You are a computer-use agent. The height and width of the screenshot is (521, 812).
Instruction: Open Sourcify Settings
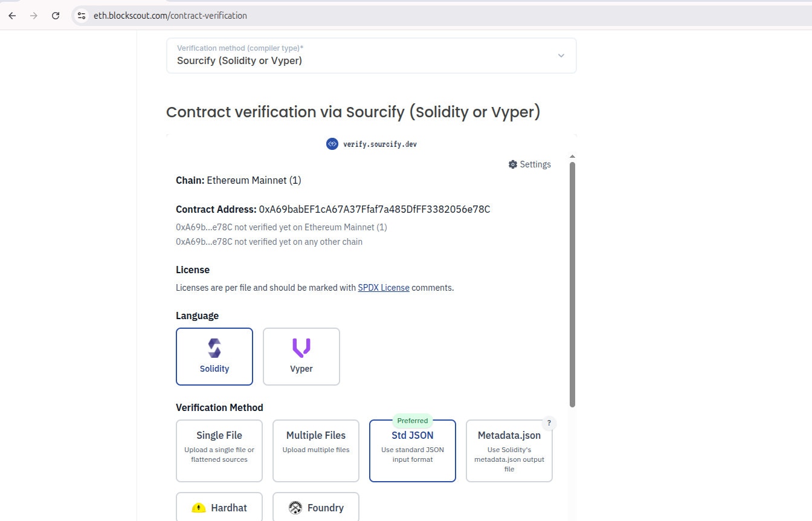pos(530,164)
